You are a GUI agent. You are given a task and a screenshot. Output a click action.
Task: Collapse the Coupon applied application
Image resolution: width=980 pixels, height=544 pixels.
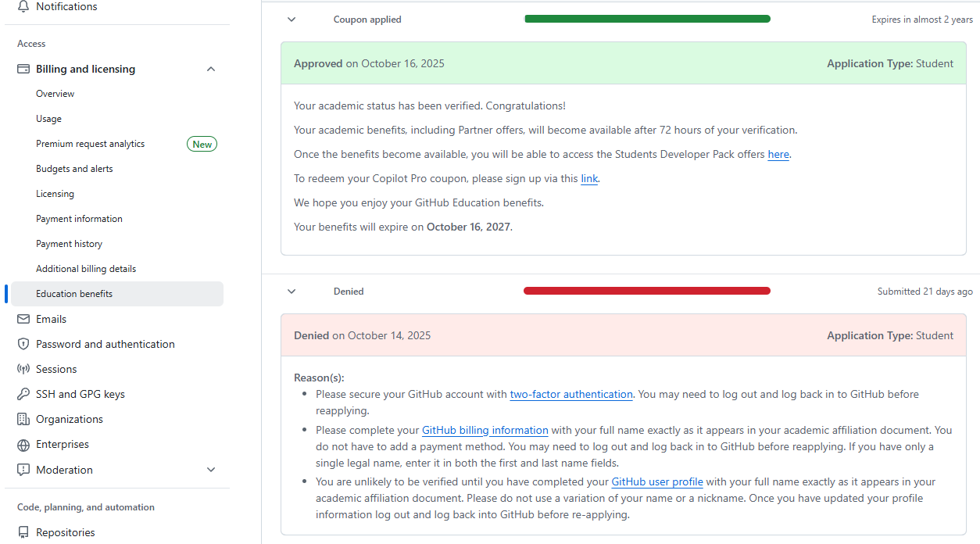coord(291,20)
